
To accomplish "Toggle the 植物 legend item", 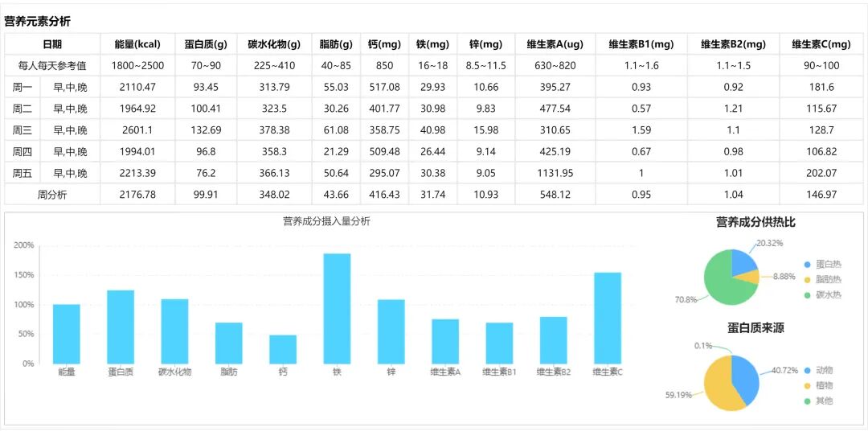I will tap(819, 385).
